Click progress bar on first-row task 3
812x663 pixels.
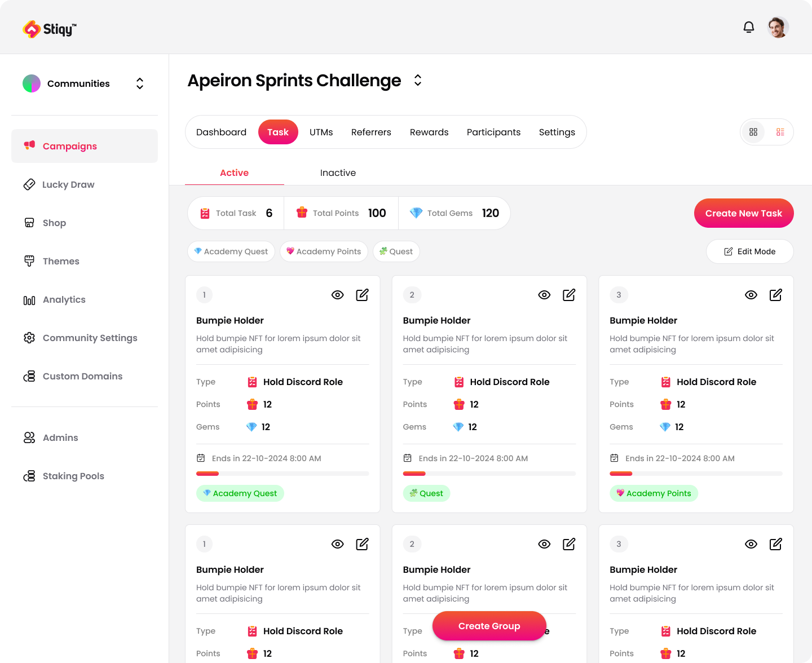pyautogui.click(x=696, y=474)
